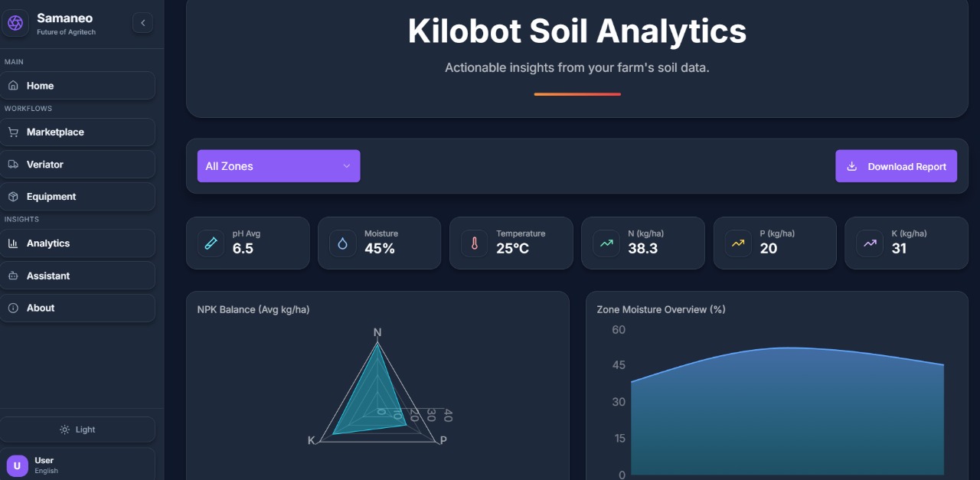
Task: Click the Moisture droplet icon
Action: point(342,243)
